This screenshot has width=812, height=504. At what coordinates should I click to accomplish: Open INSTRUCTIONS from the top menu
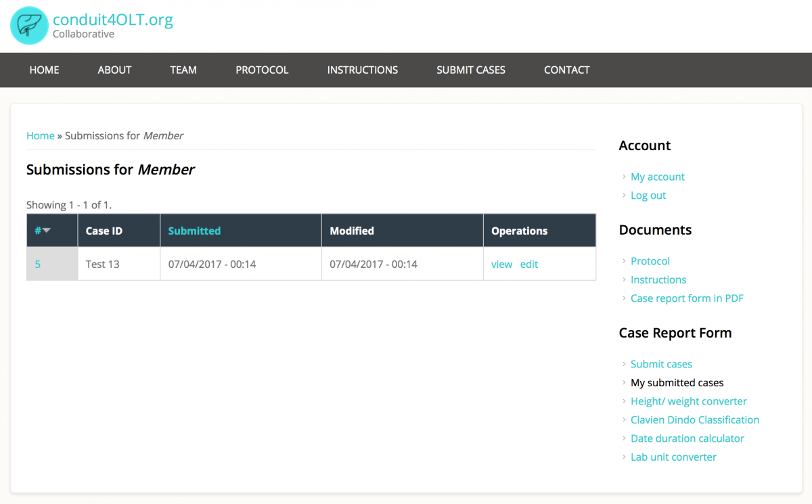tap(362, 70)
